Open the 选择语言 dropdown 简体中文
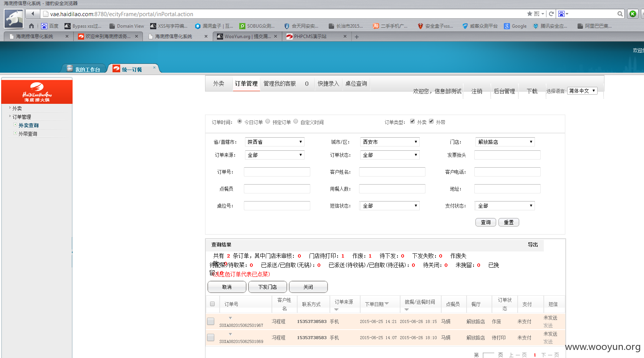Image resolution: width=644 pixels, height=358 pixels. 582,91
